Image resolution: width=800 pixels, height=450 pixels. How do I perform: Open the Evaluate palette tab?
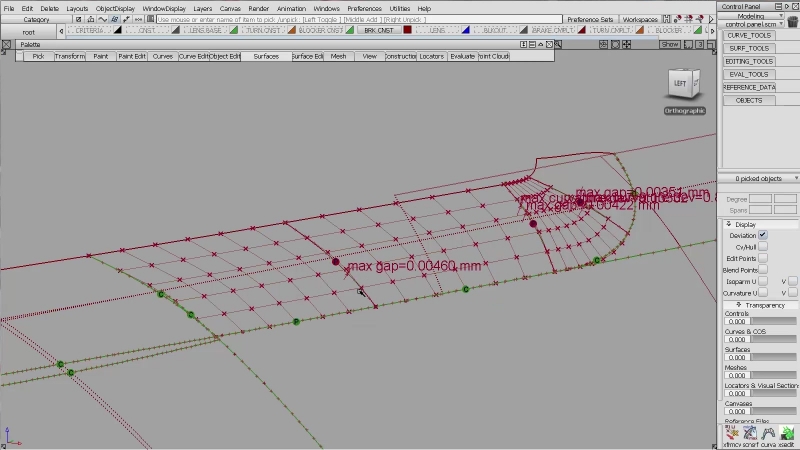point(462,56)
